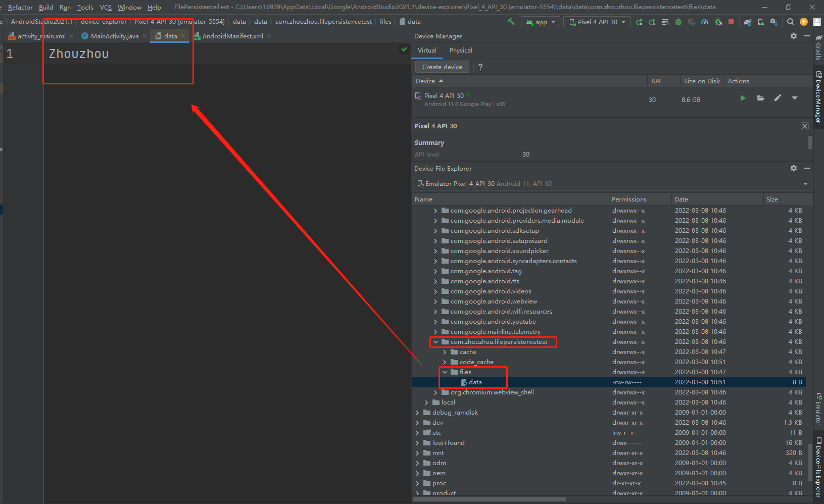Expand the org.chromium.webview_shell folder
Viewport: 824px width, 504px height.
coord(435,392)
